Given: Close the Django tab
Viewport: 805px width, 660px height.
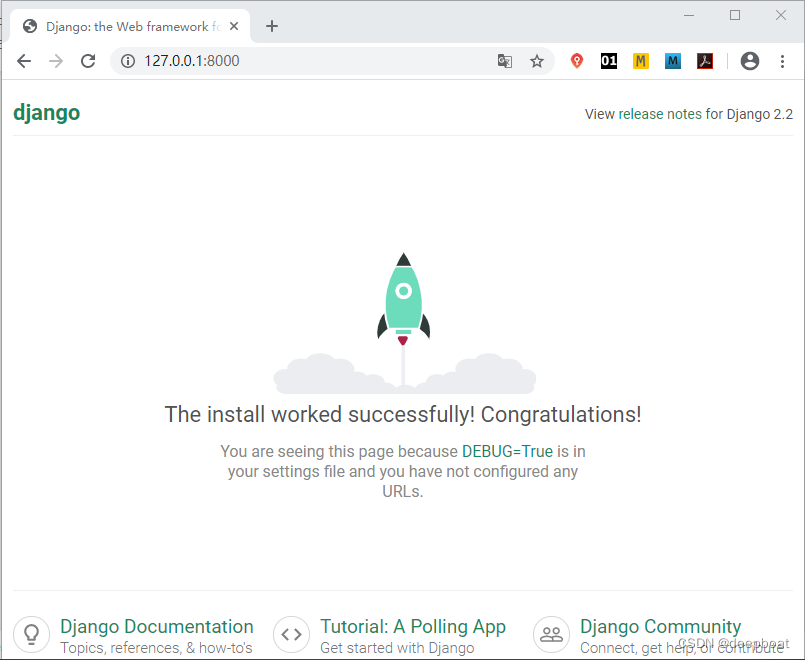Looking at the screenshot, I should pyautogui.click(x=234, y=26).
